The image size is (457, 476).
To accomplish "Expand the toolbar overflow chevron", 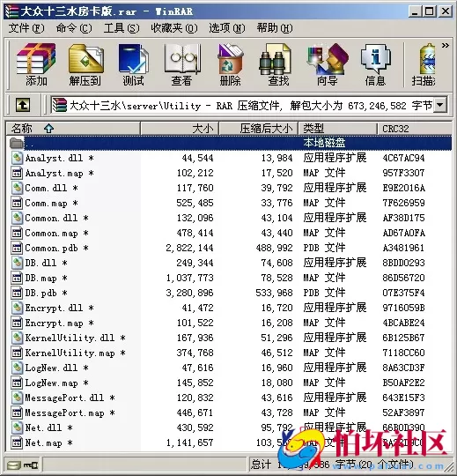I will click(445, 46).
